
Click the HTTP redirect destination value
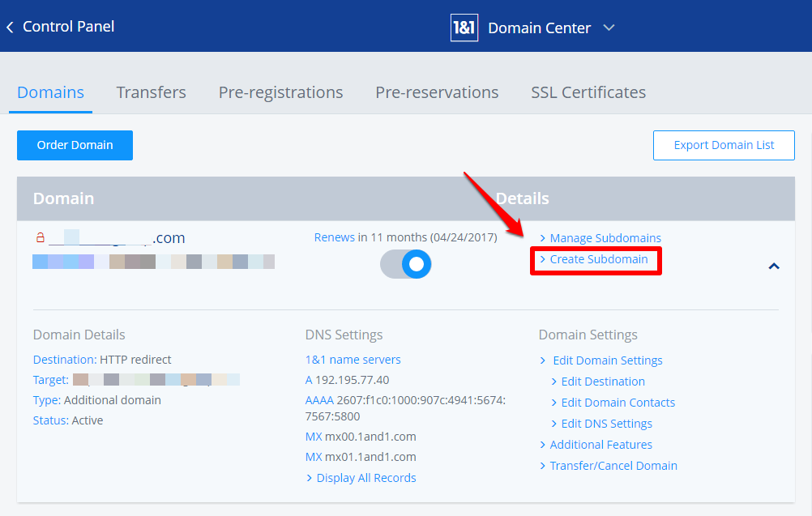135,360
